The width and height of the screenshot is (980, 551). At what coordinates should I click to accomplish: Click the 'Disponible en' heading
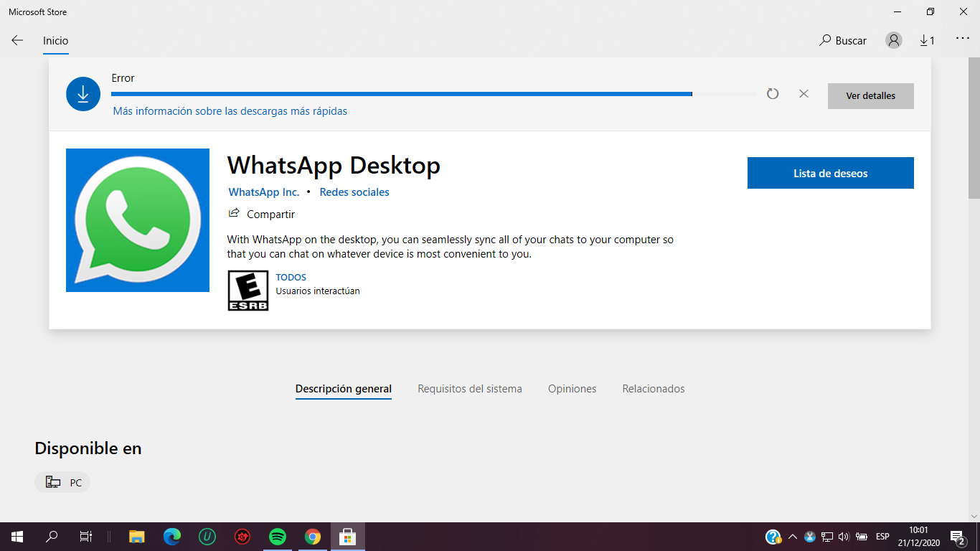coord(88,448)
